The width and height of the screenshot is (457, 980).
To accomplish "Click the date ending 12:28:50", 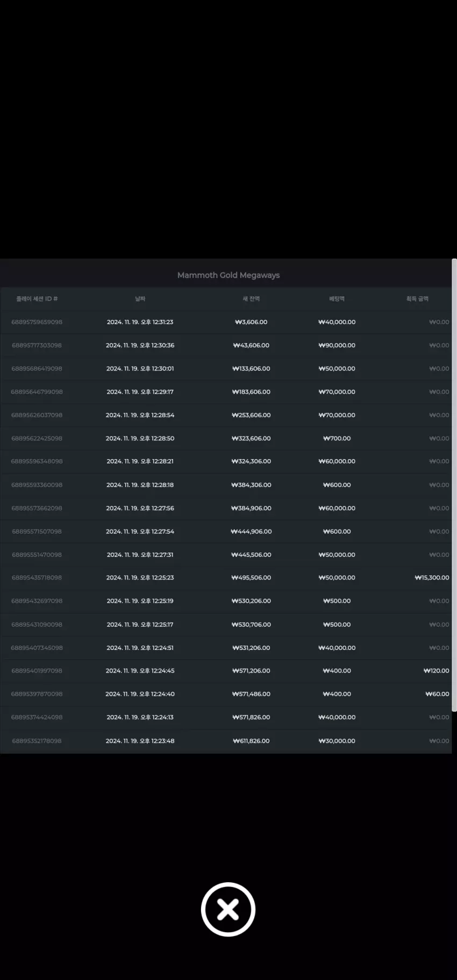I will (x=140, y=439).
